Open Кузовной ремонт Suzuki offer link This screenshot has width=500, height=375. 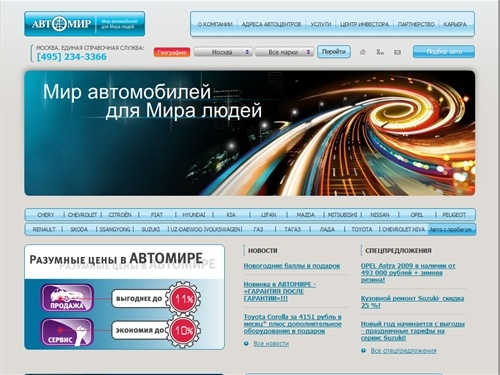coord(412,302)
